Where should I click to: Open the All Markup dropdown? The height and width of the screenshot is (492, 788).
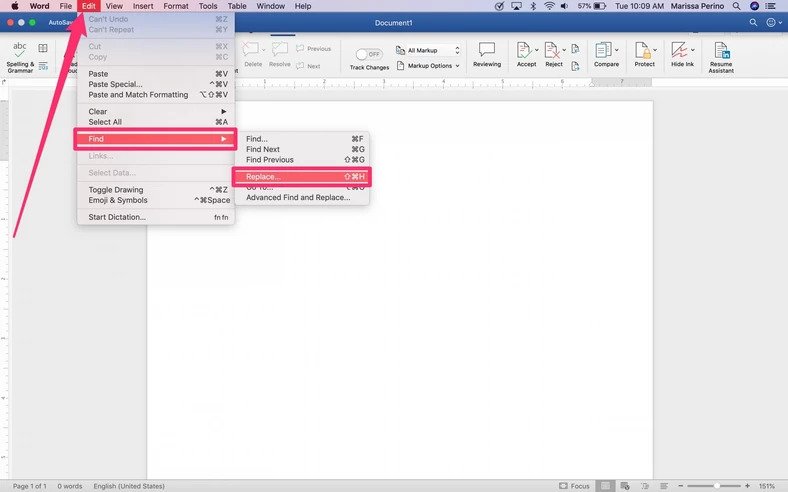click(x=428, y=50)
